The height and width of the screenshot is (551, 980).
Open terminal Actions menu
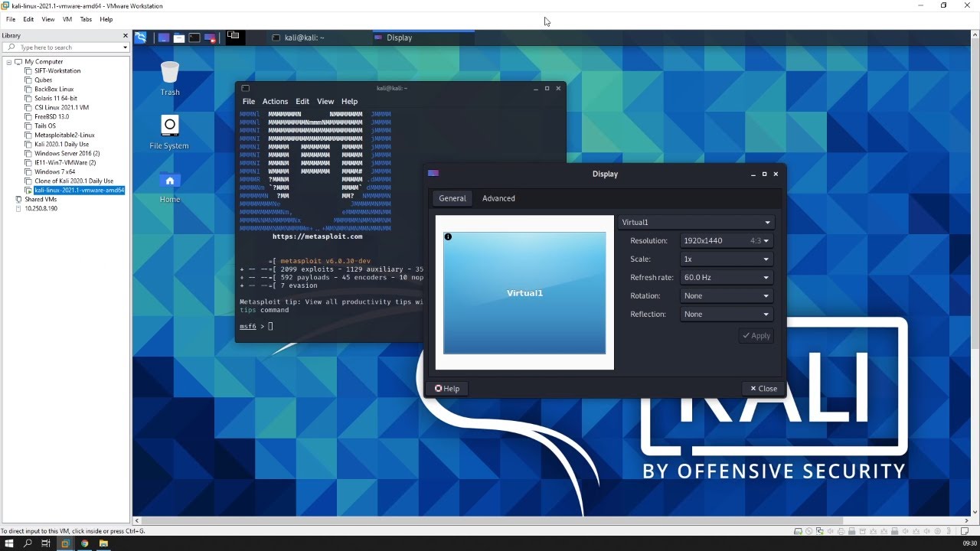[x=275, y=101]
